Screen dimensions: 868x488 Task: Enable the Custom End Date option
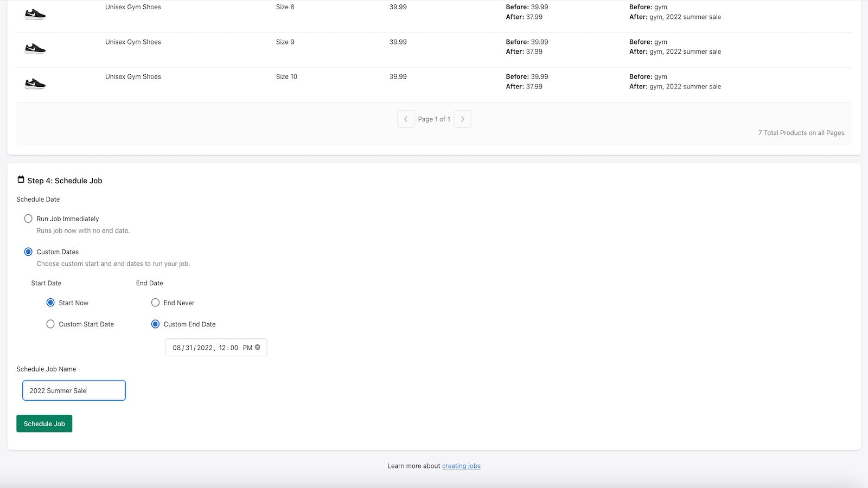pos(156,324)
